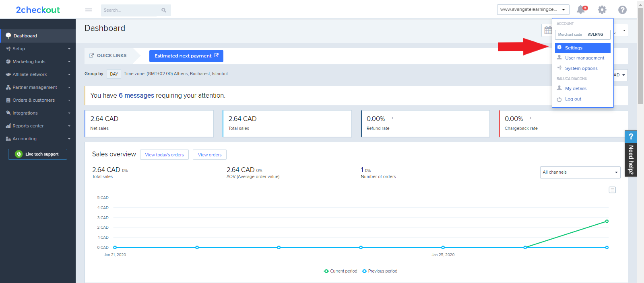Expand the Integrations arrow

point(69,113)
